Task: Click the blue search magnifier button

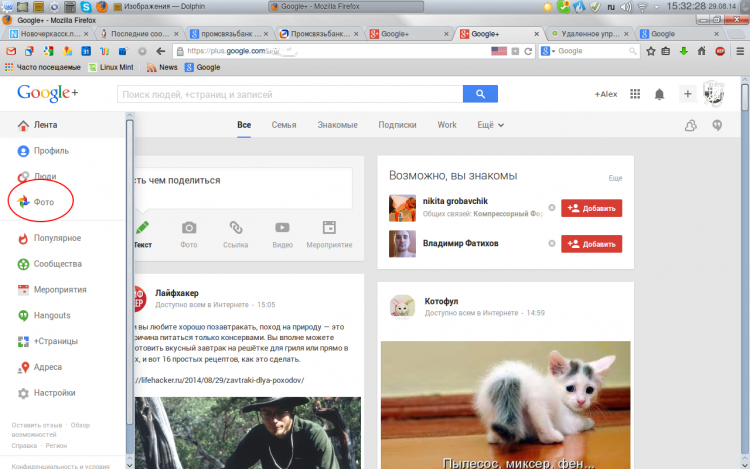Action: 480,94
